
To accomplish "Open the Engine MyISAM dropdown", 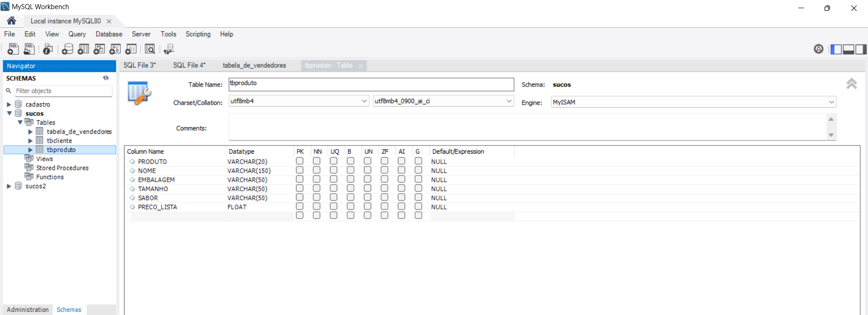I will 831,102.
